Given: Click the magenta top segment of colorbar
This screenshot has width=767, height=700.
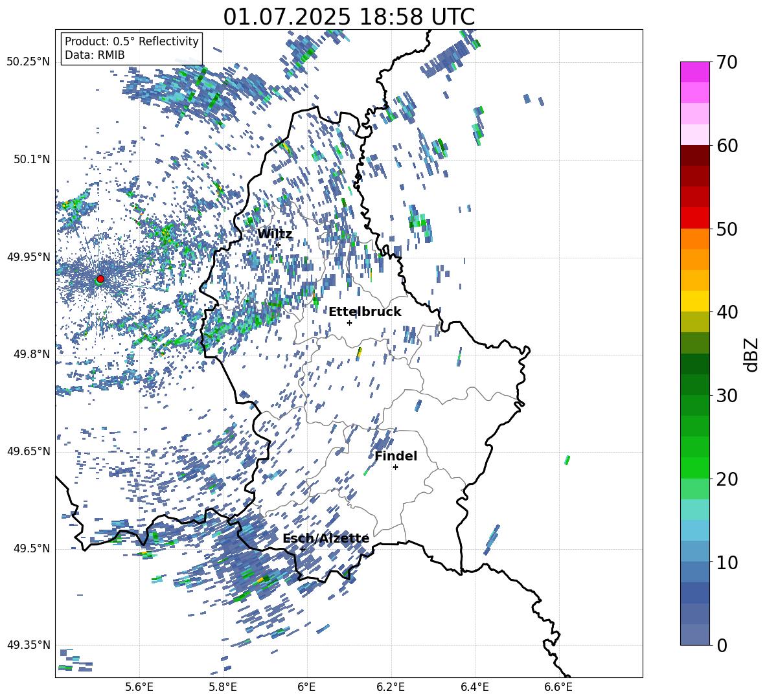Looking at the screenshot, I should [x=694, y=72].
